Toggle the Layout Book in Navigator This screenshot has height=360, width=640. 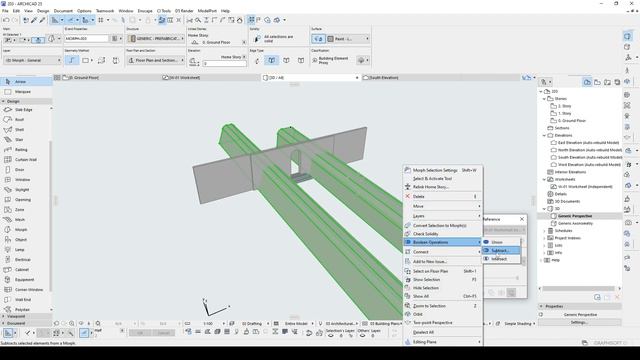[607, 82]
